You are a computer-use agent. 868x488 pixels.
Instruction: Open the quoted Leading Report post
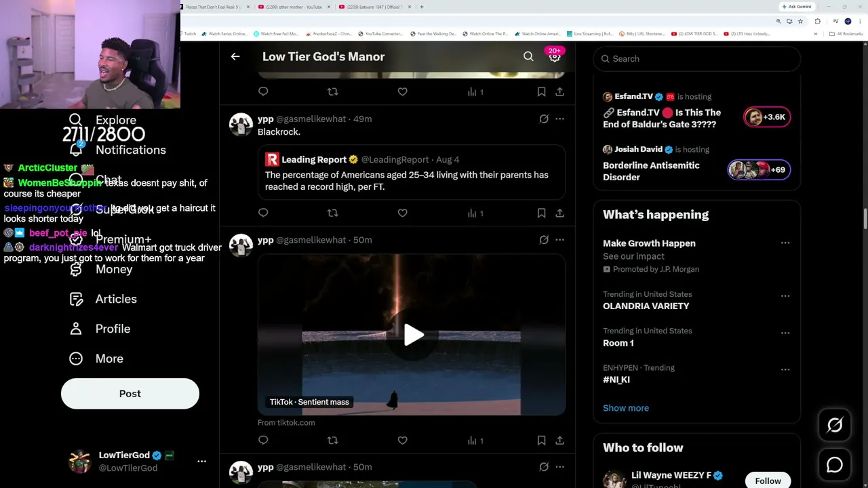[411, 172]
